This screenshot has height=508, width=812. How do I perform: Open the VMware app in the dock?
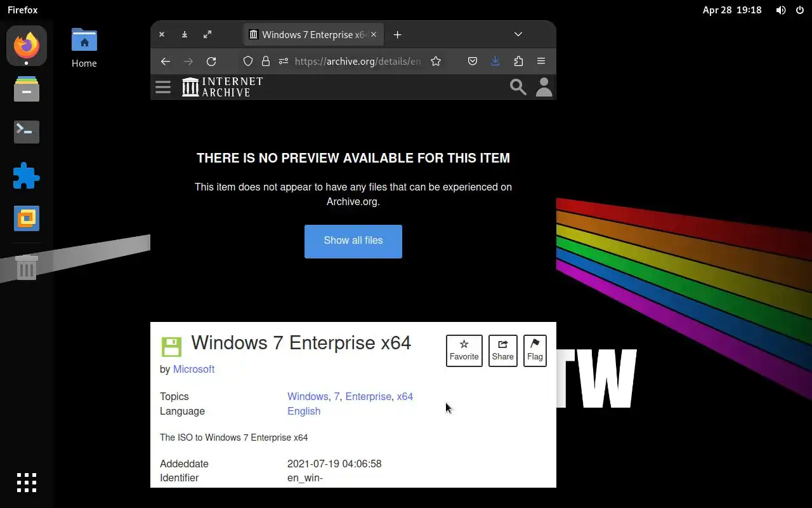(x=27, y=218)
